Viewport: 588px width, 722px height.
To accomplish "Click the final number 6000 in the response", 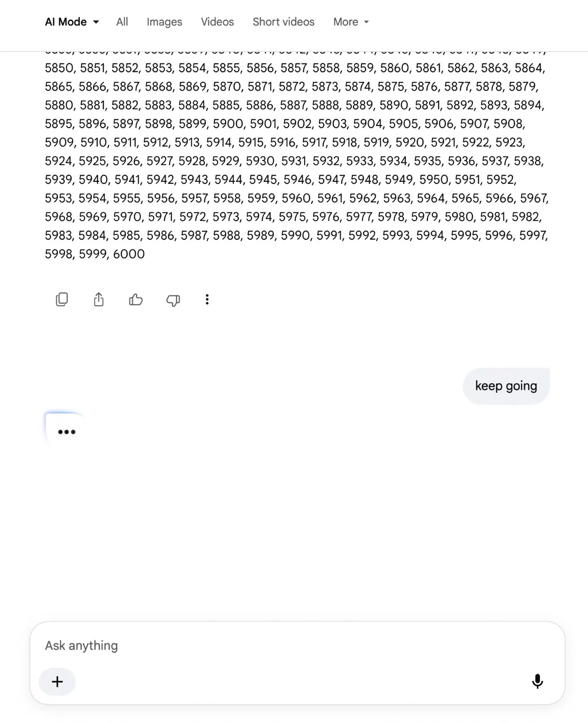I will (128, 254).
